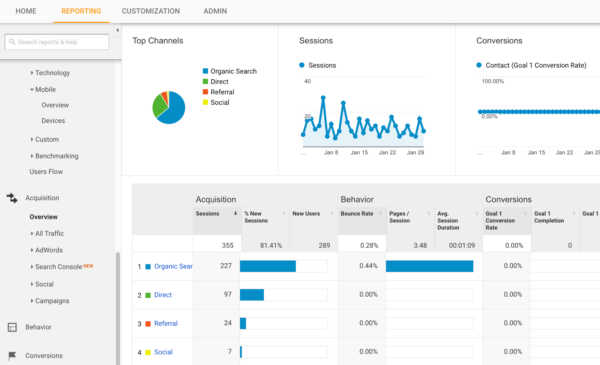Click the Top Channels pie chart
Screen dimensions: 600x365
click(x=169, y=108)
